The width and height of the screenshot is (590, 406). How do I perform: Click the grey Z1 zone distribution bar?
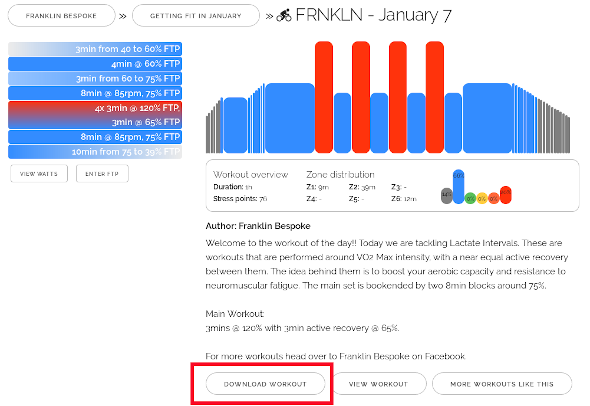(x=447, y=196)
